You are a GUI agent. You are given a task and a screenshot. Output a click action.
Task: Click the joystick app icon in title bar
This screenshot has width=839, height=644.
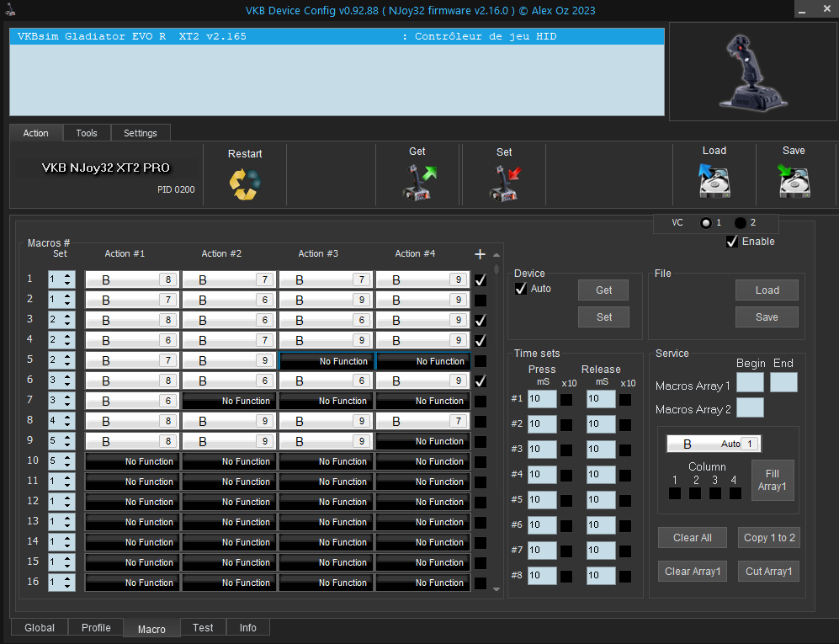click(10, 9)
